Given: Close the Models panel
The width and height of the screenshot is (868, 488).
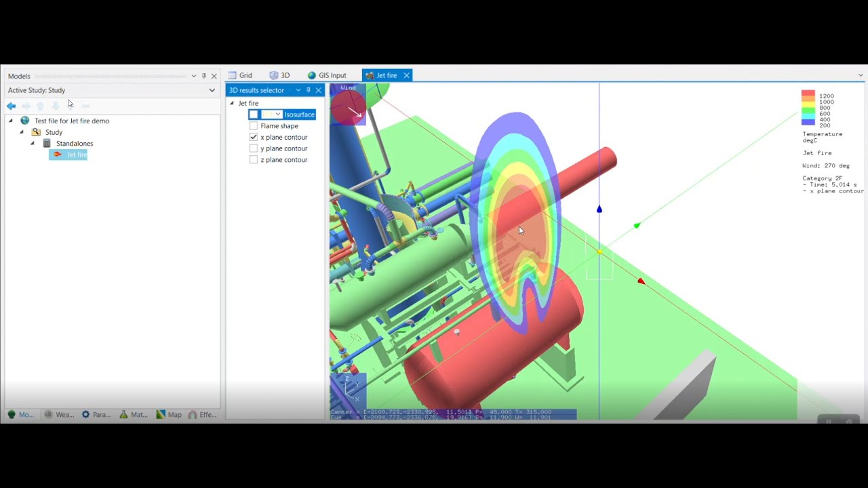Looking at the screenshot, I should (214, 76).
